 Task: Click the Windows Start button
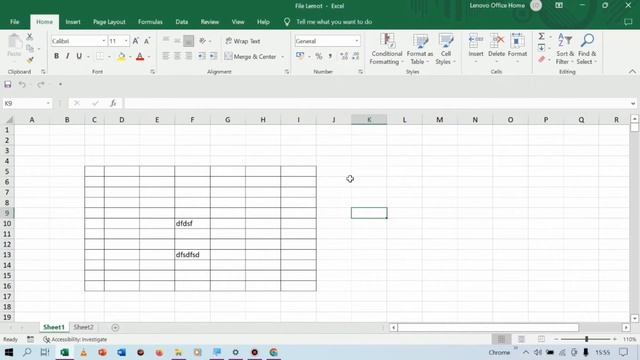point(8,352)
